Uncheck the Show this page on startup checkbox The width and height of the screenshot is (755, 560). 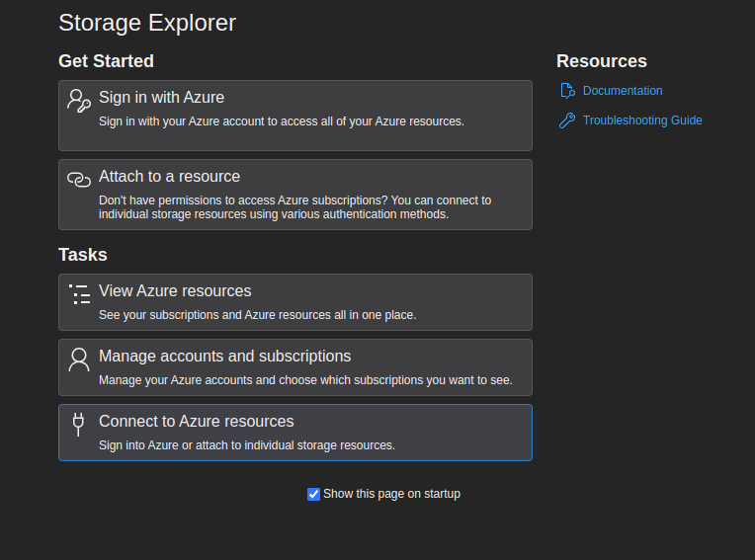click(314, 494)
